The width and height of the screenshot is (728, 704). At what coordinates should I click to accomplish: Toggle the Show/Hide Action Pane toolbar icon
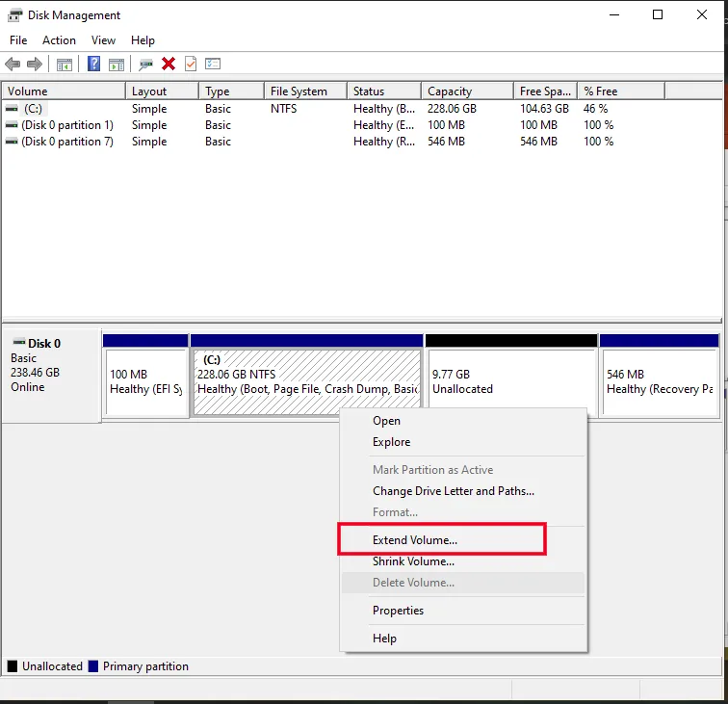pyautogui.click(x=117, y=65)
